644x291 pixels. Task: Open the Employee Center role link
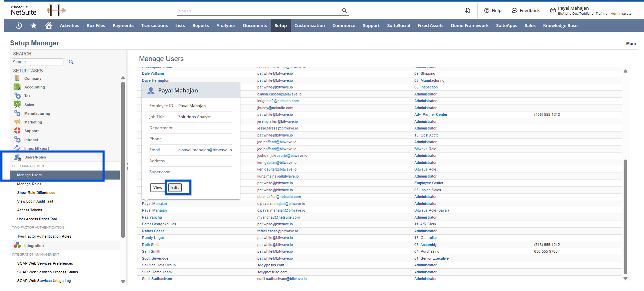(x=429, y=183)
